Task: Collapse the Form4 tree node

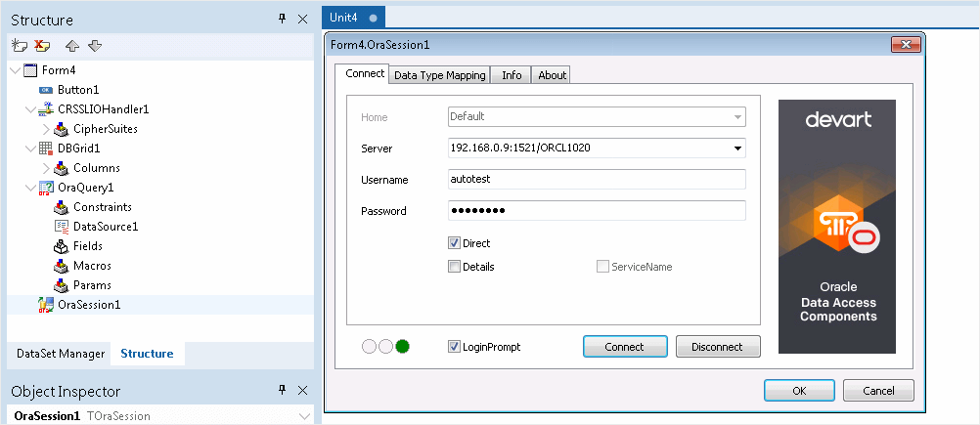Action: coord(16,70)
